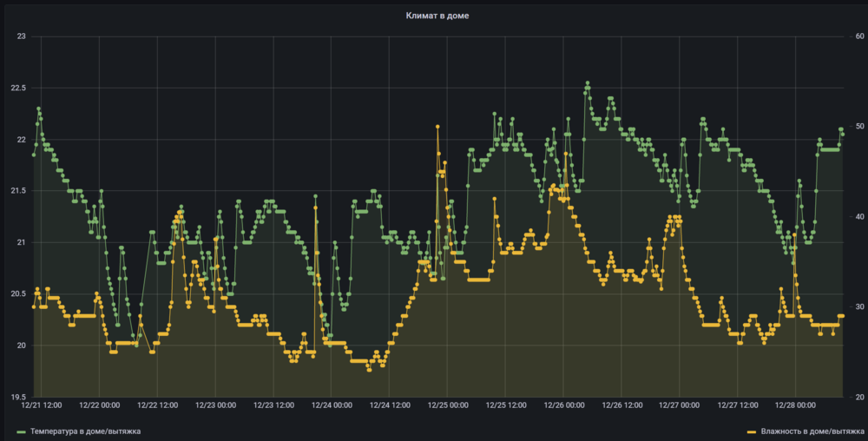
Task: Toggle the "Температура в доме/вытяжка" legend series
Action: [x=85, y=431]
